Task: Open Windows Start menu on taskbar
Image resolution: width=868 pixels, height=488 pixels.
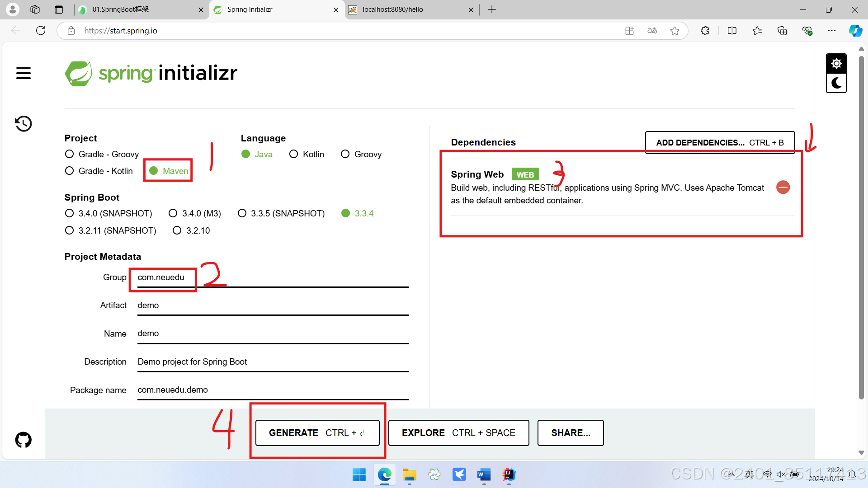Action: (359, 475)
